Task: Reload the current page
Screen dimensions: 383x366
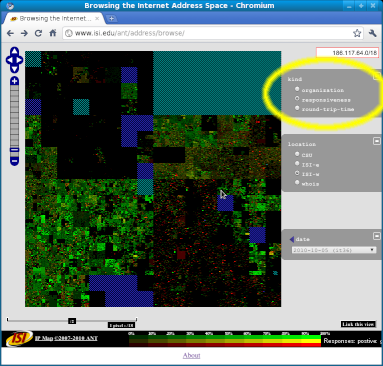Action: tap(38, 33)
